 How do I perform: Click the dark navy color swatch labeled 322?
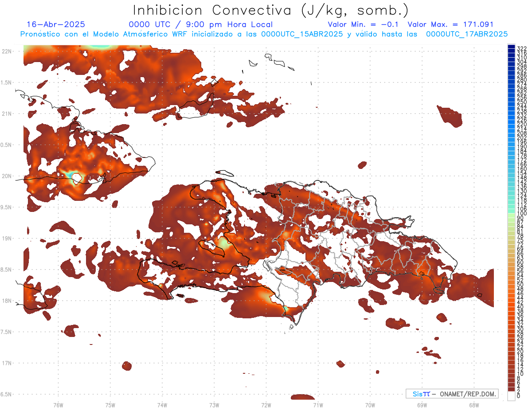[511, 47]
